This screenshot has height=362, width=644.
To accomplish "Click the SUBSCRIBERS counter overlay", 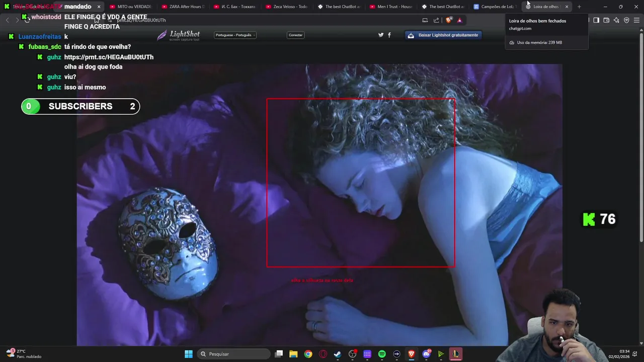I will point(80,106).
